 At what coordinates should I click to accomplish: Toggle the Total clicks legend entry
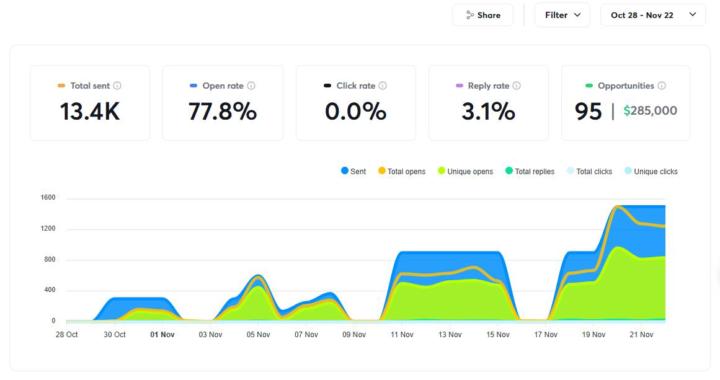coord(589,171)
